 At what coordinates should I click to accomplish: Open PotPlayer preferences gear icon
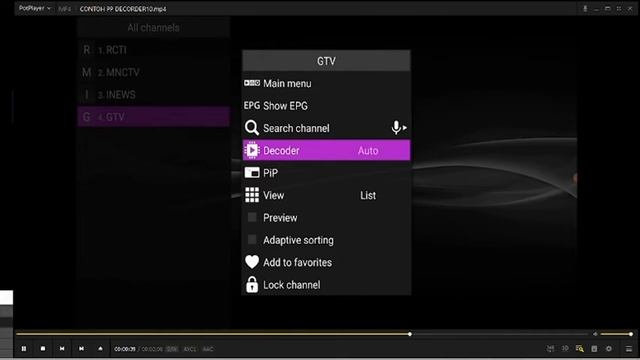[x=609, y=349]
